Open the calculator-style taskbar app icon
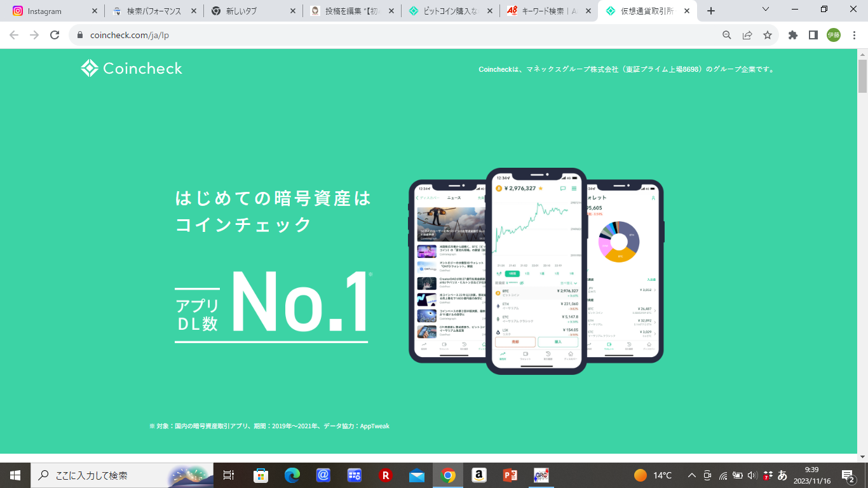This screenshot has width=868, height=488. pos(354,475)
